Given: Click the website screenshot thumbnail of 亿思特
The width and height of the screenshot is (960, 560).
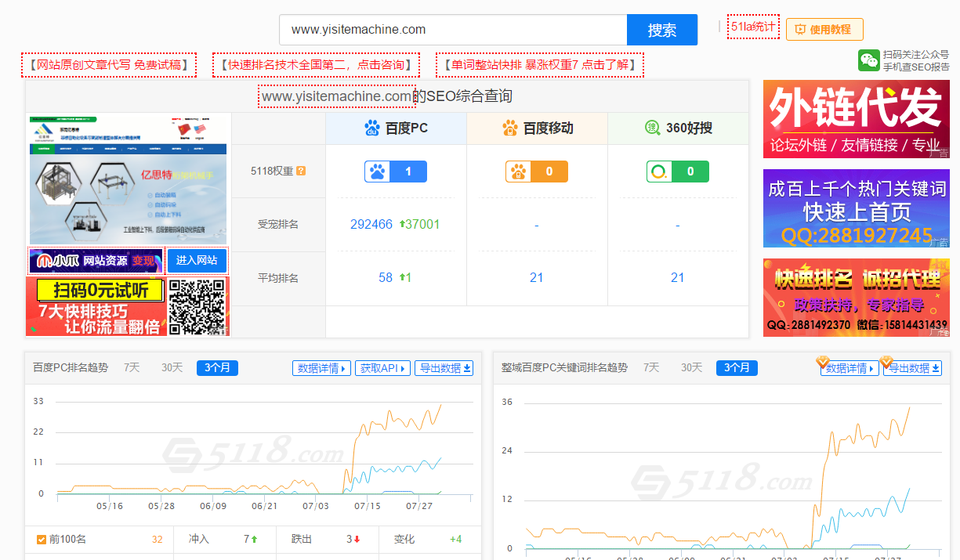Looking at the screenshot, I should (128, 180).
